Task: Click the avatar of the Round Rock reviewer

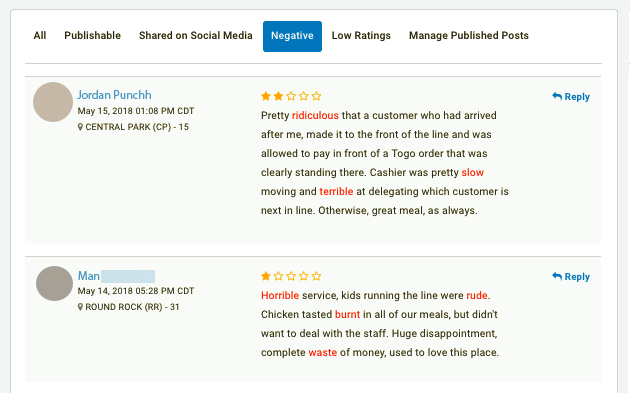Action: [x=54, y=283]
